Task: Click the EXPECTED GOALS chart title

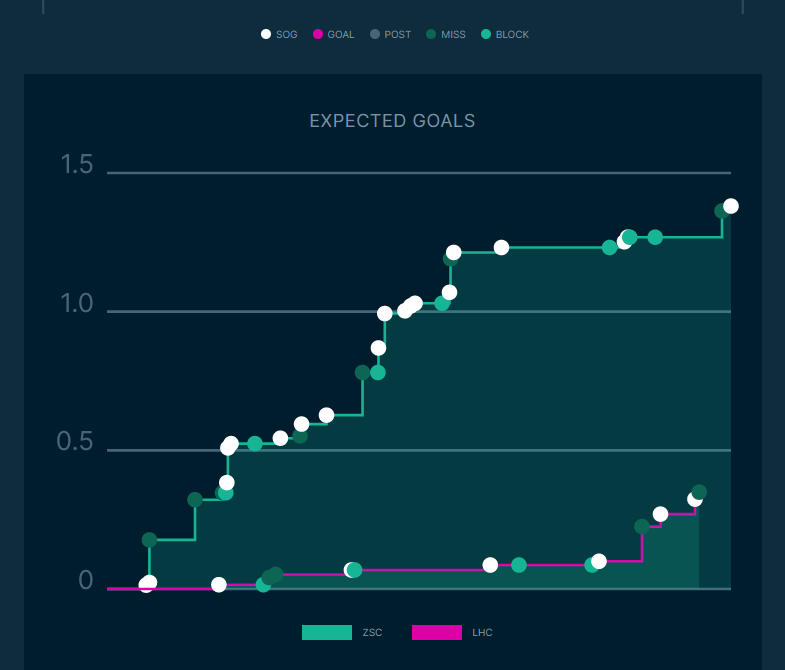Action: pyautogui.click(x=392, y=121)
